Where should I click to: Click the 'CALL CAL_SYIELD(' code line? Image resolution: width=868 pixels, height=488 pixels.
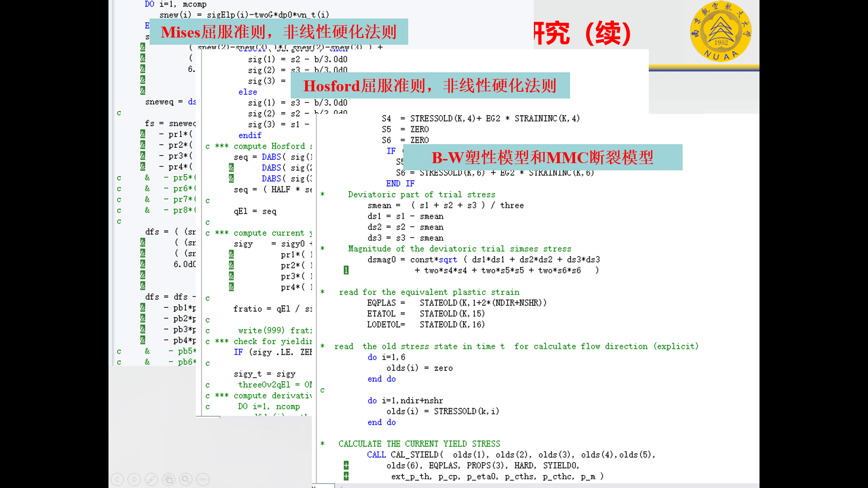[511, 455]
